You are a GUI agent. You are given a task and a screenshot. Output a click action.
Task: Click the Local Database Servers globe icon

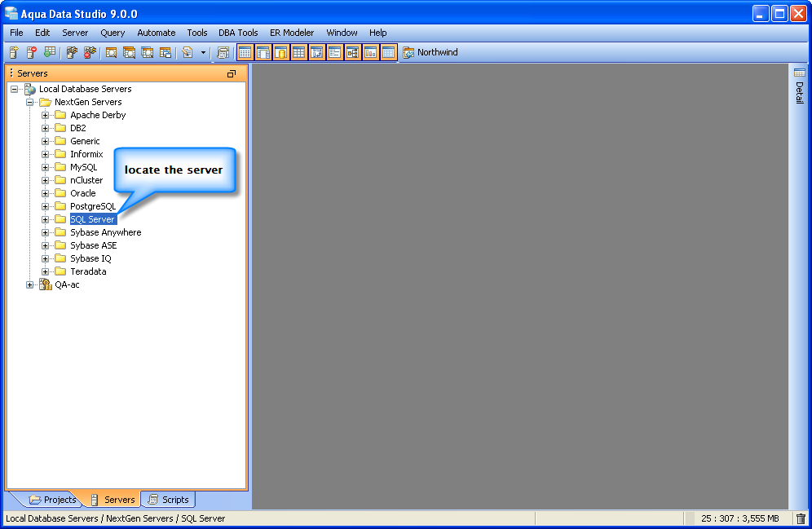point(30,89)
